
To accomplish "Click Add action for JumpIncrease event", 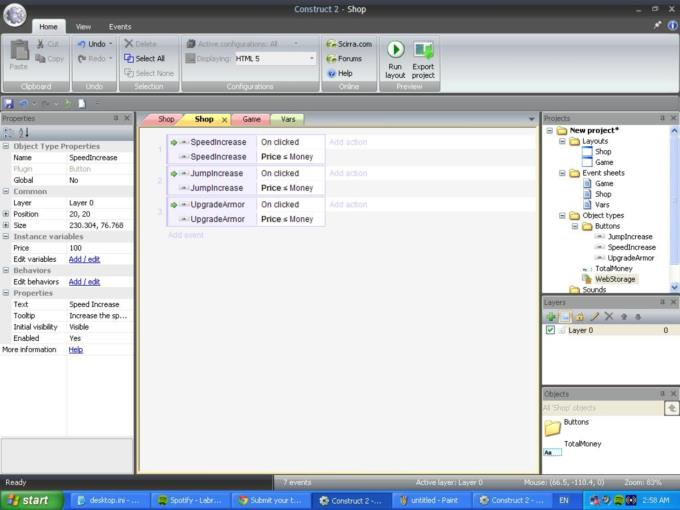I will pyautogui.click(x=348, y=173).
